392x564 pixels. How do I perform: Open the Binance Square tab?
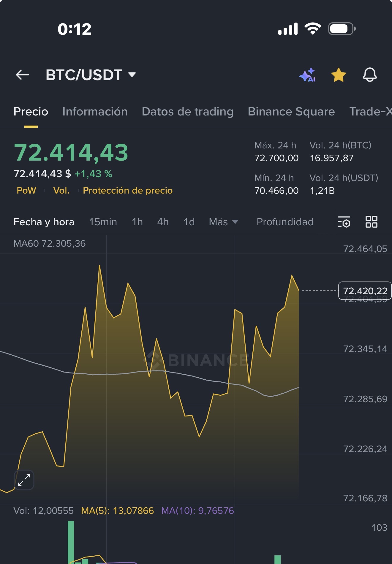291,112
